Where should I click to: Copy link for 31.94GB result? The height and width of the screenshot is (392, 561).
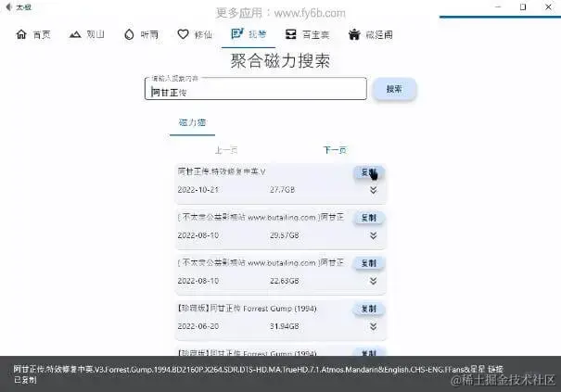(369, 309)
